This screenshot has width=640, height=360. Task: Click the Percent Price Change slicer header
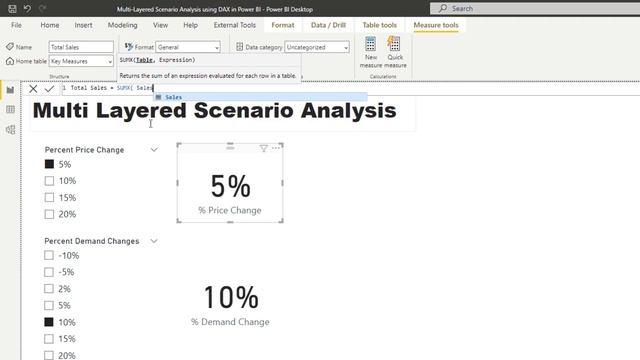click(84, 150)
